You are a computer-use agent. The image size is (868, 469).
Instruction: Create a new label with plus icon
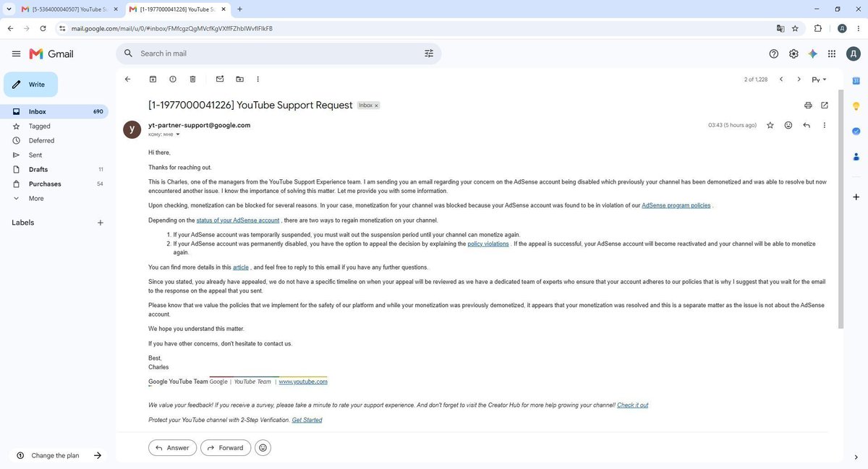click(100, 223)
